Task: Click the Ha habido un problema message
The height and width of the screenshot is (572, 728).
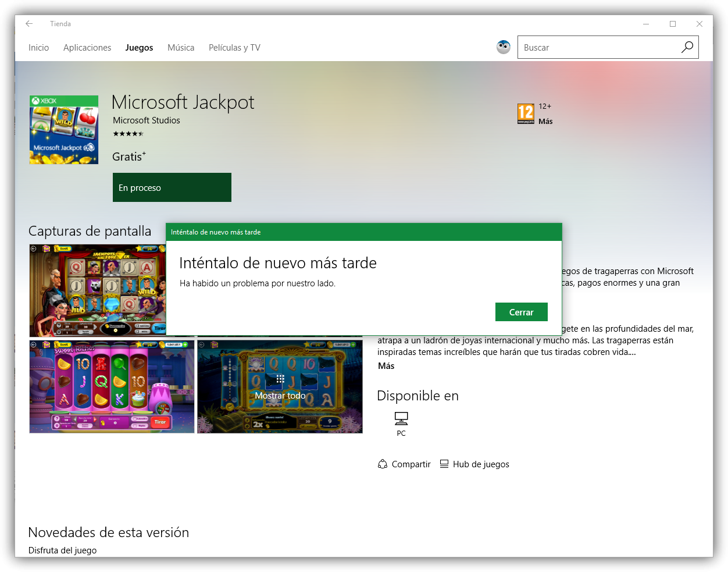Action: click(258, 283)
